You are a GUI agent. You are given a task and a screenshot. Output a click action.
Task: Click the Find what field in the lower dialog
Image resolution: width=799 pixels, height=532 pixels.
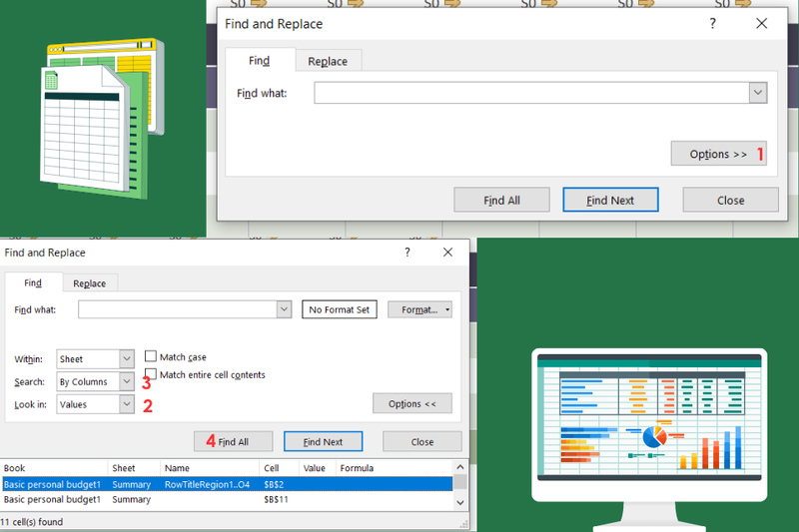pos(178,309)
